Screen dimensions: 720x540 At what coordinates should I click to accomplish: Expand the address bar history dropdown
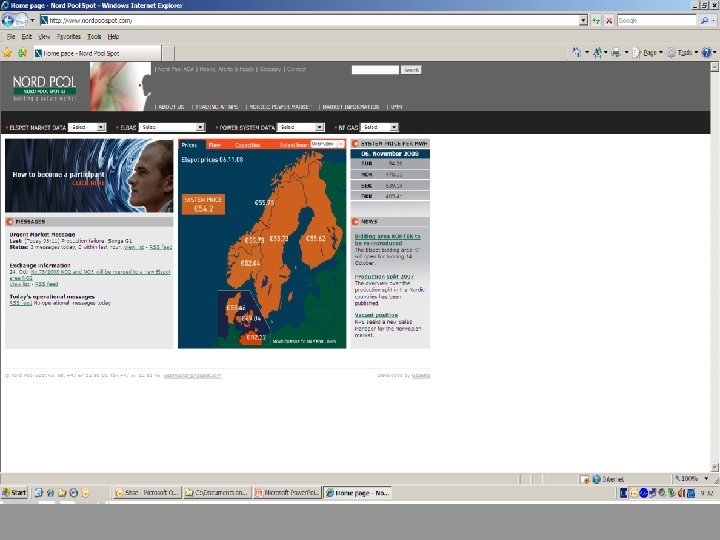(x=583, y=20)
